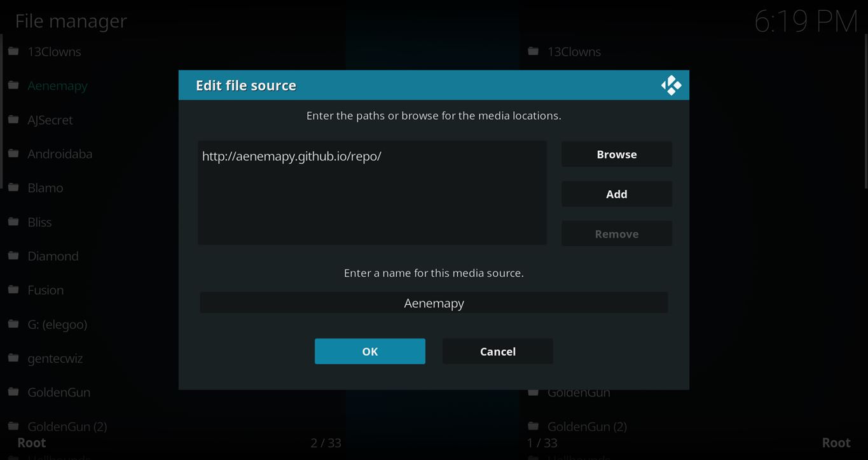868x460 pixels.
Task: Click folder icon beside G: (elegoo)
Action: [x=13, y=324]
